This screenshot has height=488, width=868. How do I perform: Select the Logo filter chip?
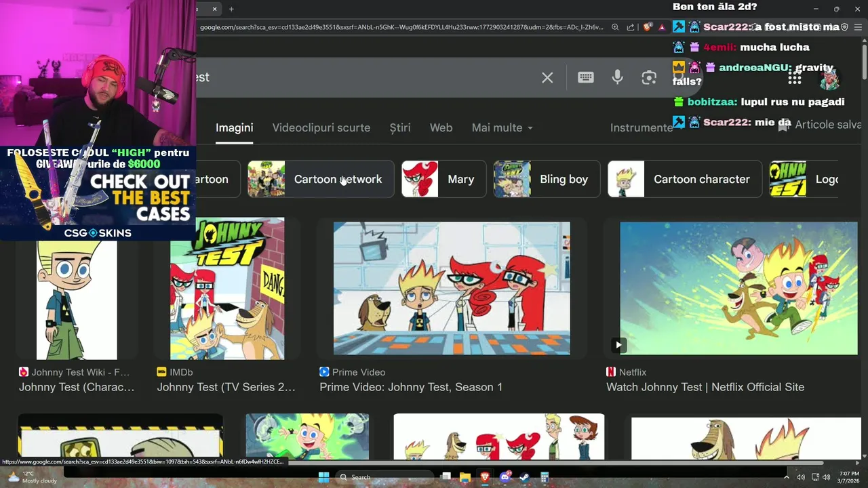click(x=804, y=179)
